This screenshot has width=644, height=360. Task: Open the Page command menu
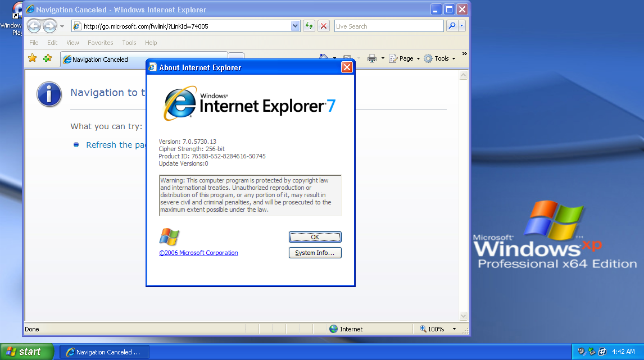pyautogui.click(x=405, y=58)
